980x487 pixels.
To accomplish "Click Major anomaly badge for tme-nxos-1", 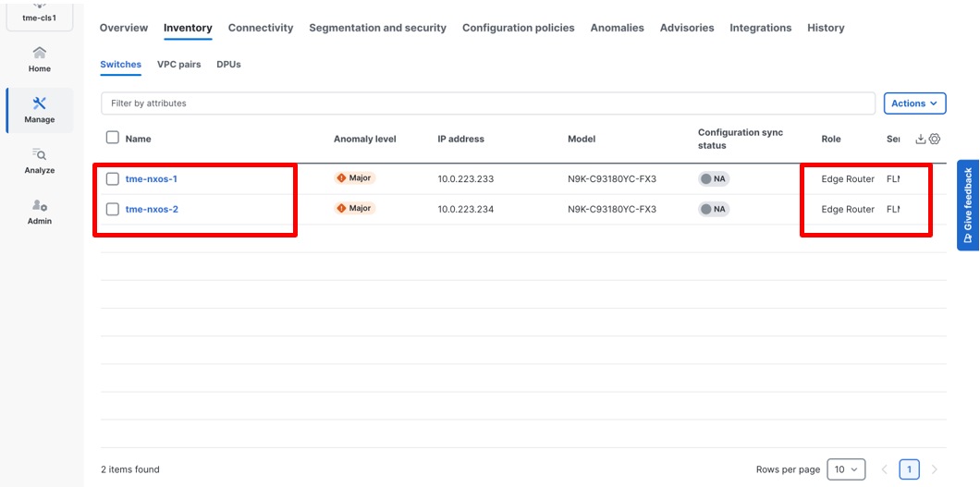I will 354,178.
